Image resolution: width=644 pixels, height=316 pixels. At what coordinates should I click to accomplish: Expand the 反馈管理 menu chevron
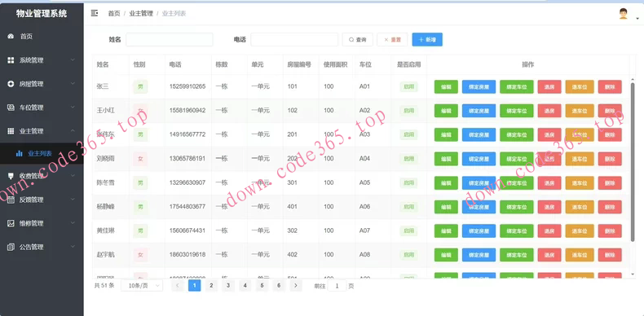point(73,200)
